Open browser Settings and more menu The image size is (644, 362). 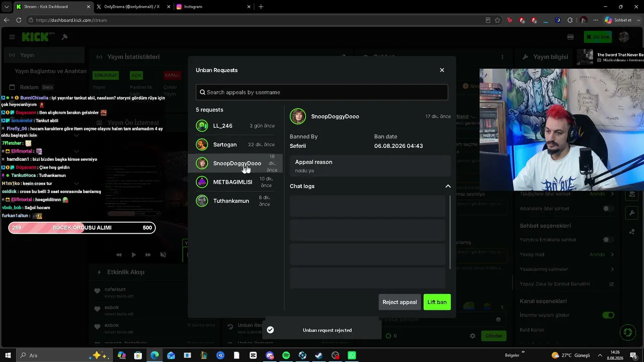(595, 20)
